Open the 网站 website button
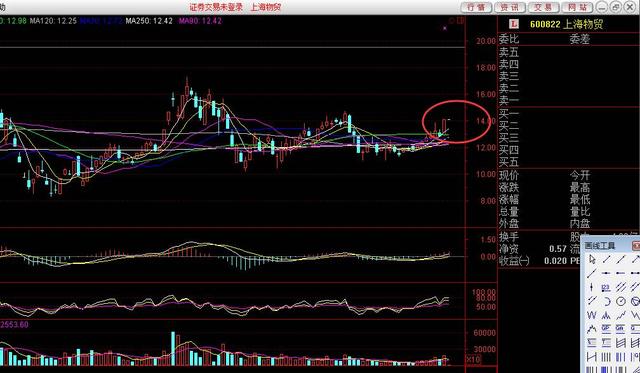640x373 pixels. tap(577, 7)
